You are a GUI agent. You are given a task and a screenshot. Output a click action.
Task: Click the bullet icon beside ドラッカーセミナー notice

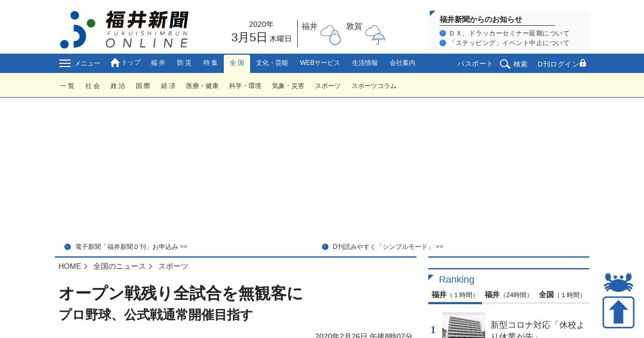click(x=443, y=33)
